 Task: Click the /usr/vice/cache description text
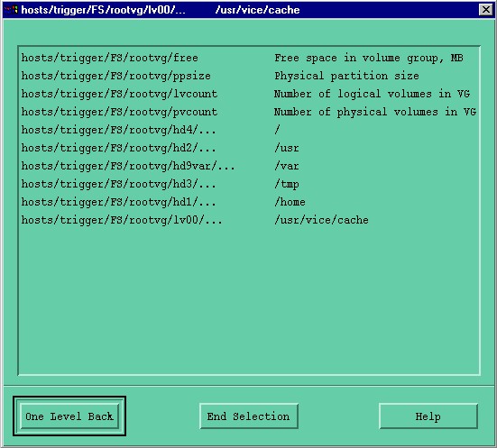click(x=321, y=220)
